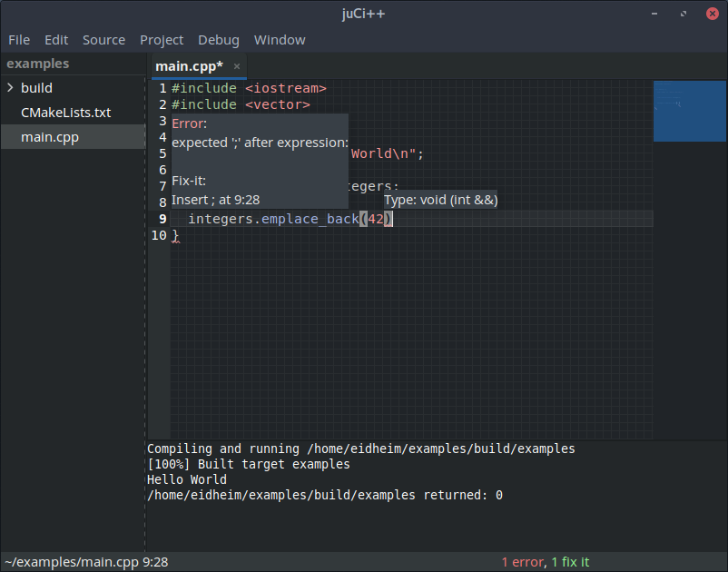Open the File menu
This screenshot has height=572, width=728.
pyautogui.click(x=19, y=40)
